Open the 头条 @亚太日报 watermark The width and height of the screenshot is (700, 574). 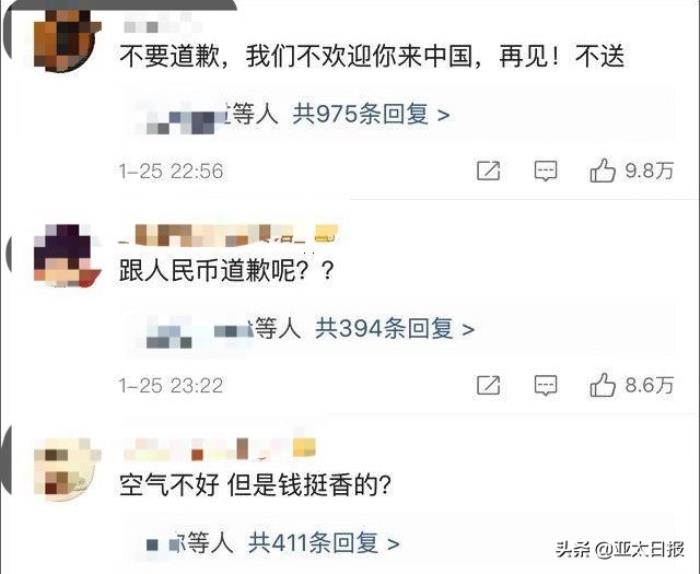(x=620, y=549)
